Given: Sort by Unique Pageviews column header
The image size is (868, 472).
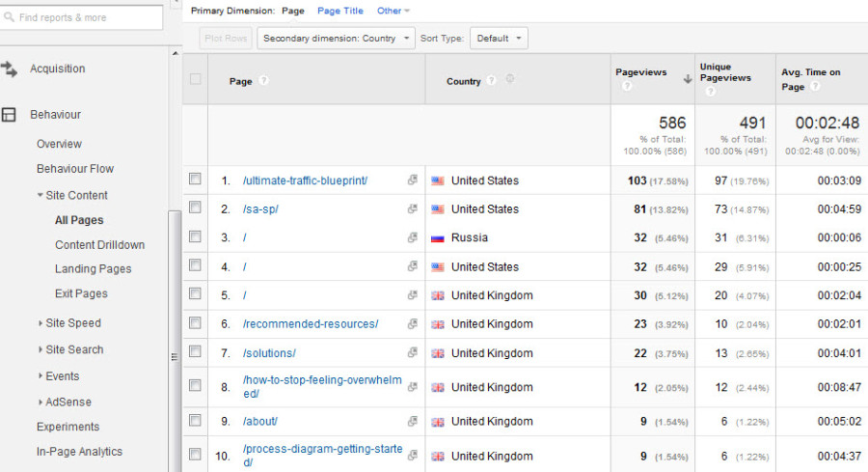Looking at the screenshot, I should [725, 72].
